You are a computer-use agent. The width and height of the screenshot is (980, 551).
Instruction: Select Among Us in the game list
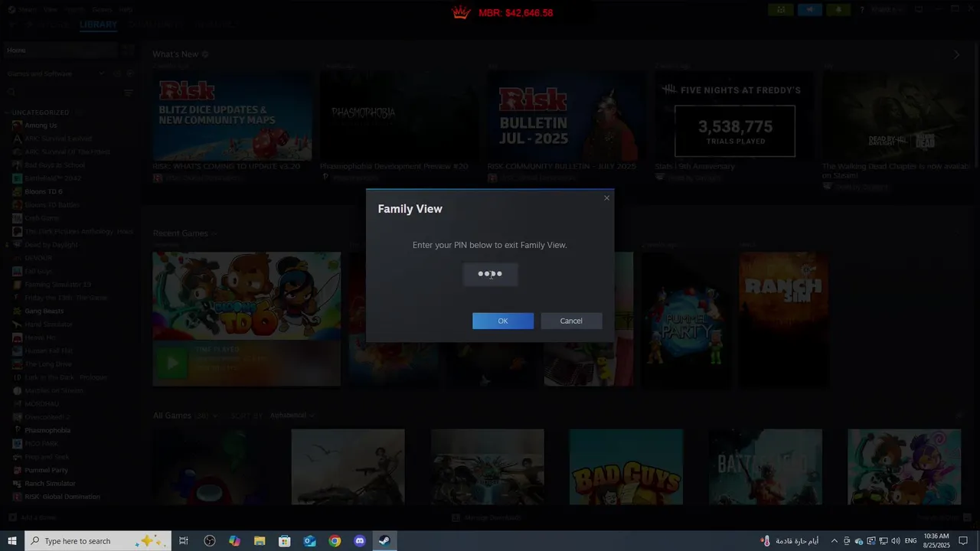(x=41, y=126)
